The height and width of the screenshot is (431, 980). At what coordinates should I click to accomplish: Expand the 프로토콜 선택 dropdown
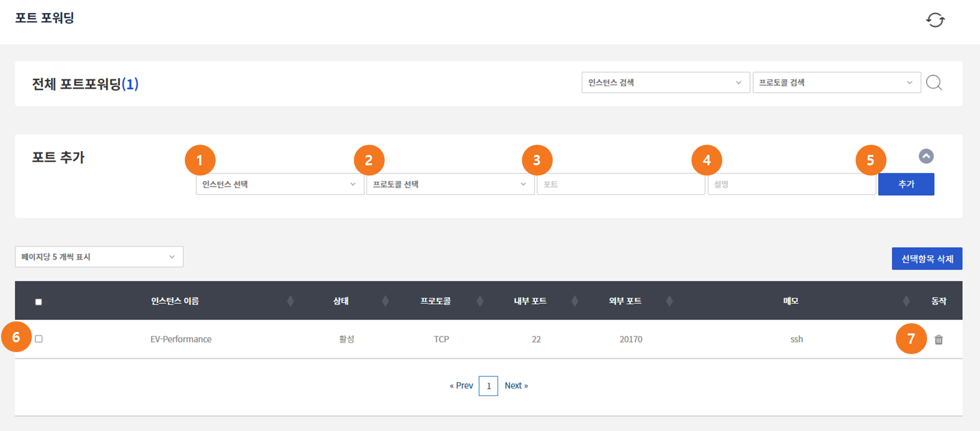(x=450, y=184)
